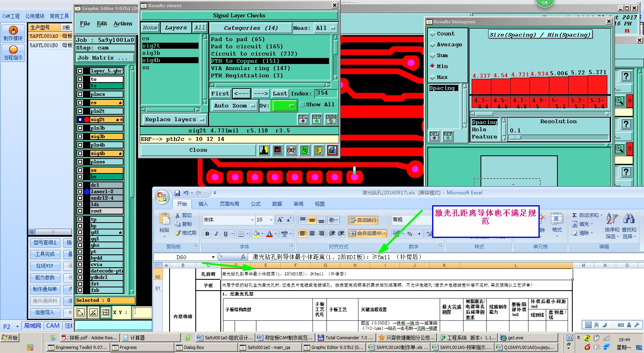The image size is (644, 353).
Task: Click the black-yellow silhouette icon beside Close
Action: (x=264, y=150)
